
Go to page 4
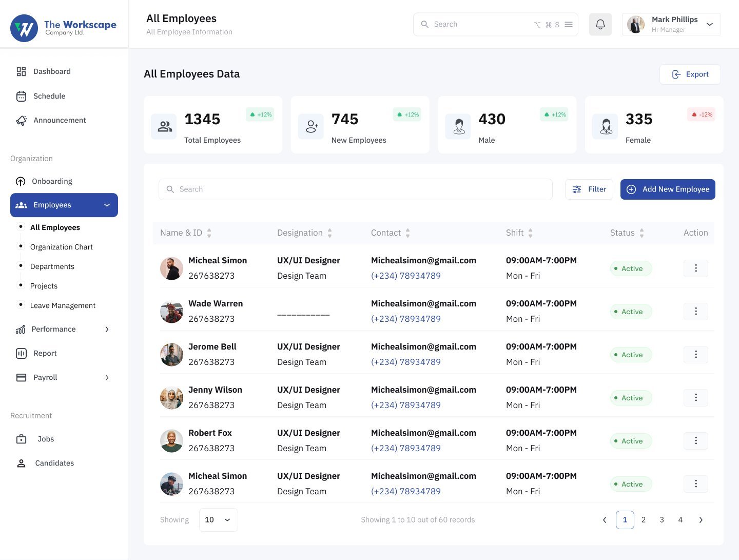pos(680,520)
